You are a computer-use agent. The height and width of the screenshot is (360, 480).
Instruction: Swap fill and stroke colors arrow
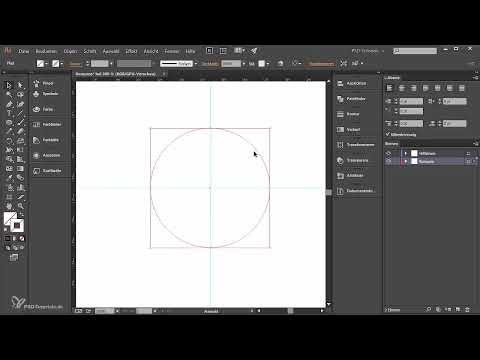click(21, 215)
